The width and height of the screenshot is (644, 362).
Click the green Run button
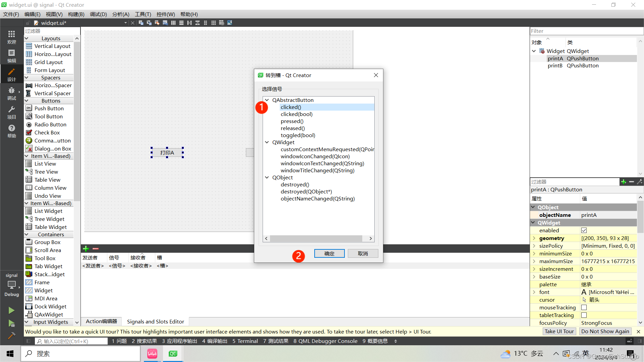pyautogui.click(x=11, y=310)
